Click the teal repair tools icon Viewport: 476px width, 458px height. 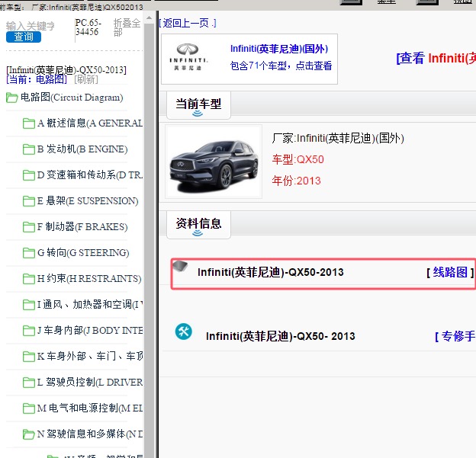pos(184,331)
